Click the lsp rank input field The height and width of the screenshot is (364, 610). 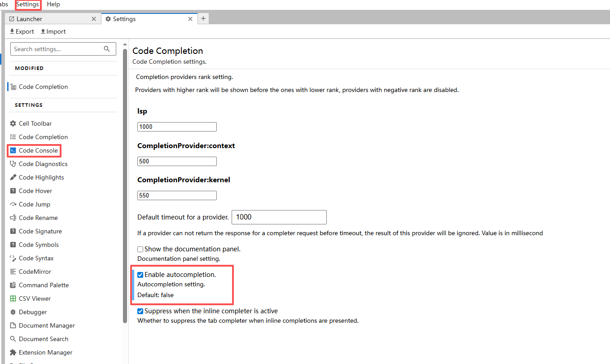tap(177, 127)
